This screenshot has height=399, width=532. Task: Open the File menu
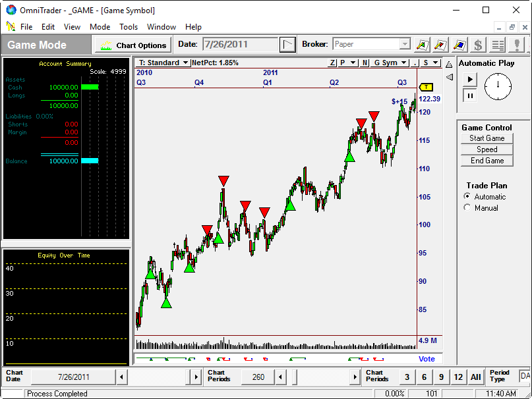point(26,27)
